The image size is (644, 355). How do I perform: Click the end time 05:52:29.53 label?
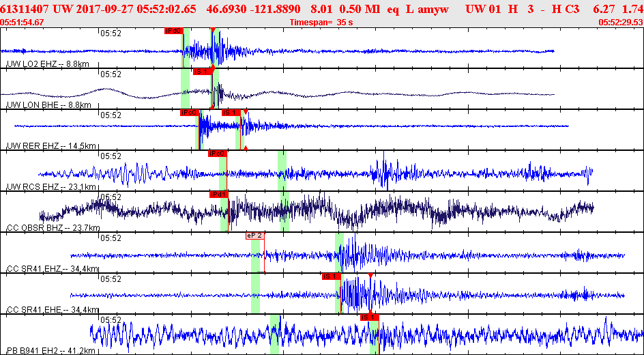click(x=620, y=23)
